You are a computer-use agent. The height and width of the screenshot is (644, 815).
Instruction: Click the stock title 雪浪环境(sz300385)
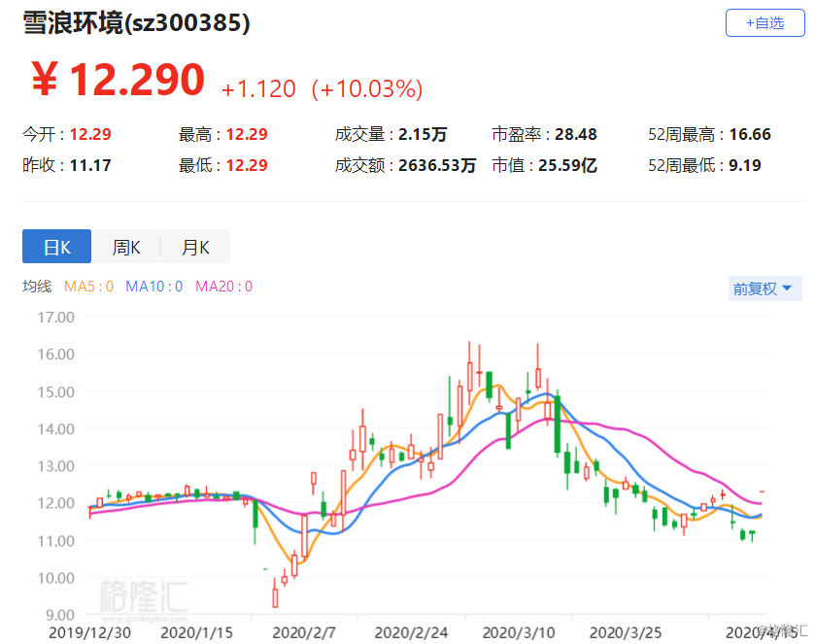(x=136, y=23)
